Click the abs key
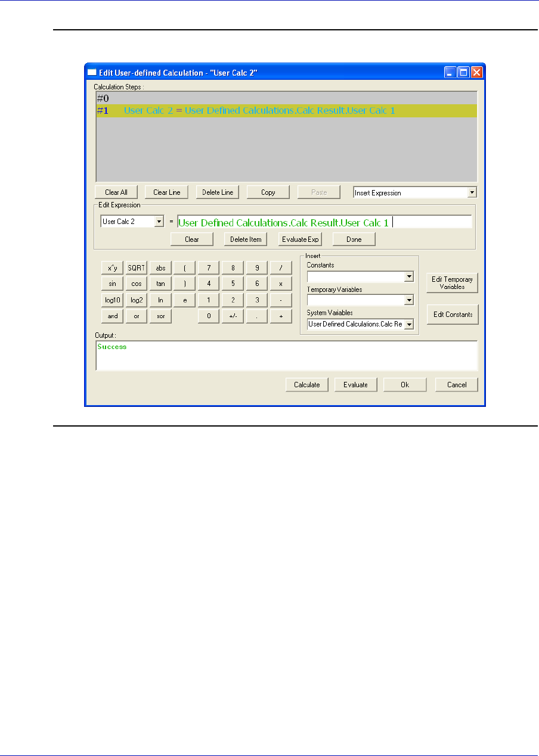This screenshot has width=539, height=756. [160, 268]
